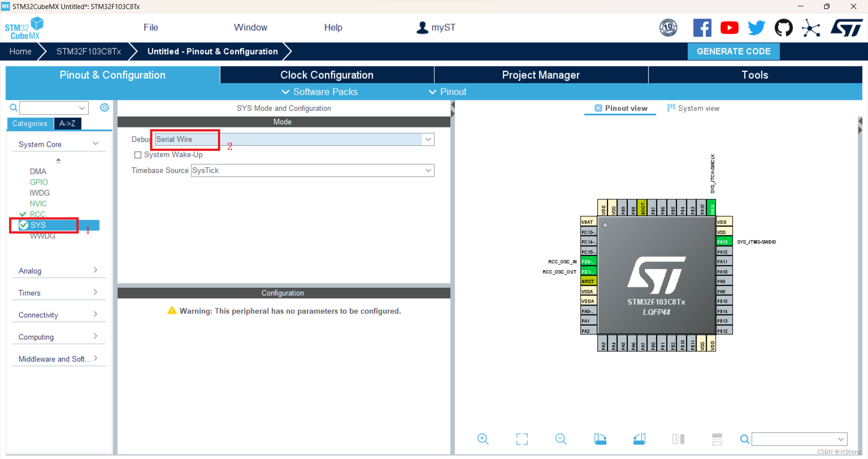Toggle the SYS peripheral checkmark
Image resolution: width=868 pixels, height=459 pixels.
(24, 225)
